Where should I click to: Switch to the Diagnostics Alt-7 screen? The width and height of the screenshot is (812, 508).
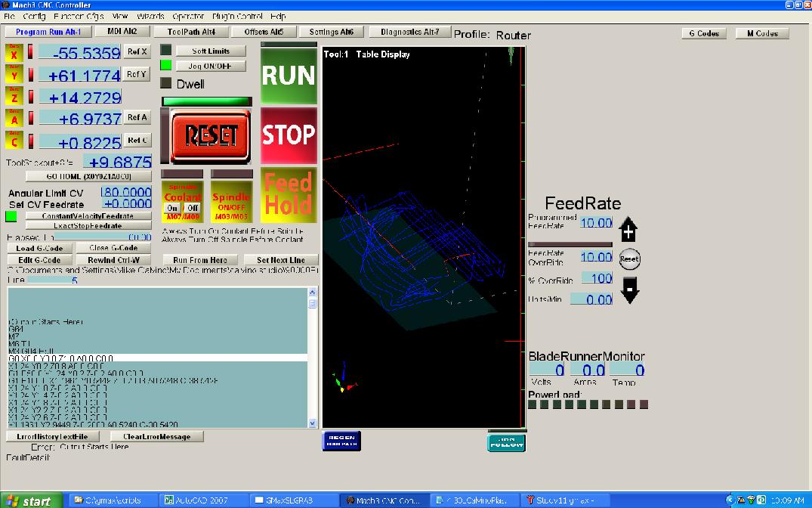pyautogui.click(x=409, y=32)
